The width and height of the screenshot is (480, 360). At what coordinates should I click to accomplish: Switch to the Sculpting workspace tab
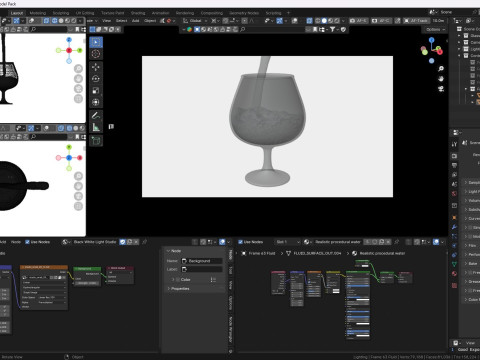(x=61, y=13)
